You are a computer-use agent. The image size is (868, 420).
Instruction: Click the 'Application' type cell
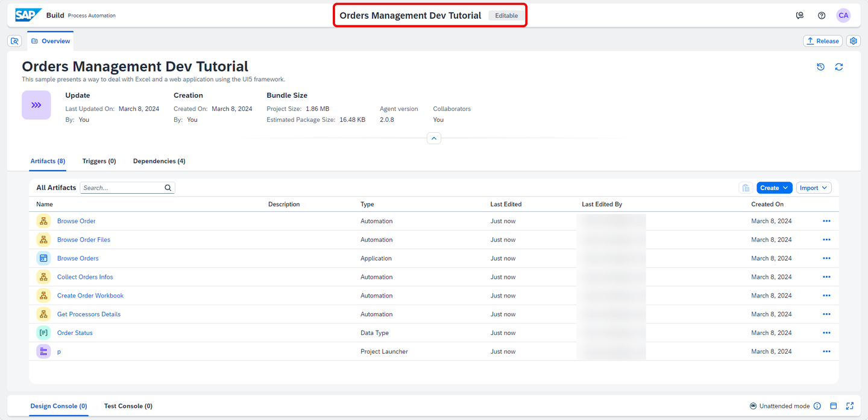click(376, 258)
